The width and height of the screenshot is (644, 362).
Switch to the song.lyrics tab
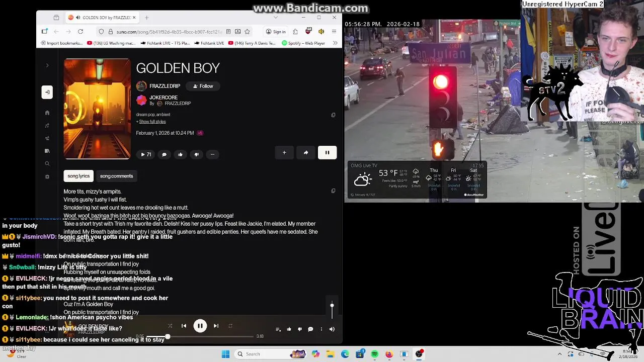click(x=78, y=176)
